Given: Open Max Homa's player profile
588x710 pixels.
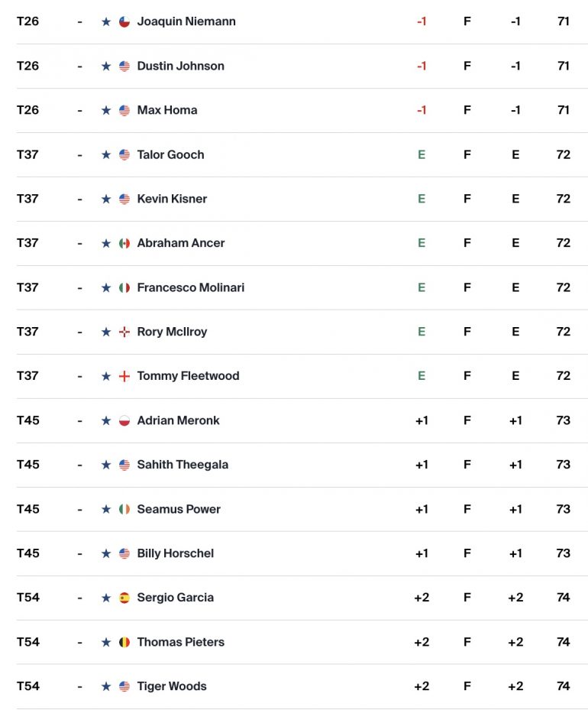Looking at the screenshot, I should coord(167,110).
